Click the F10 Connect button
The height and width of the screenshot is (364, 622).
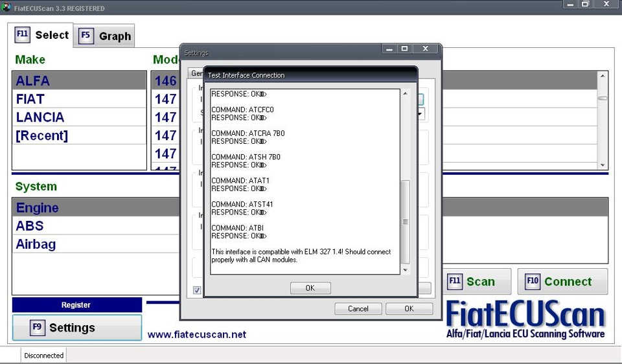point(562,282)
